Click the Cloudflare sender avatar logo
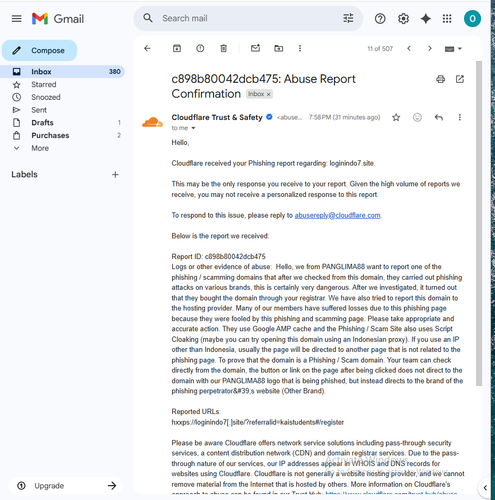The width and height of the screenshot is (495, 500). point(152,122)
